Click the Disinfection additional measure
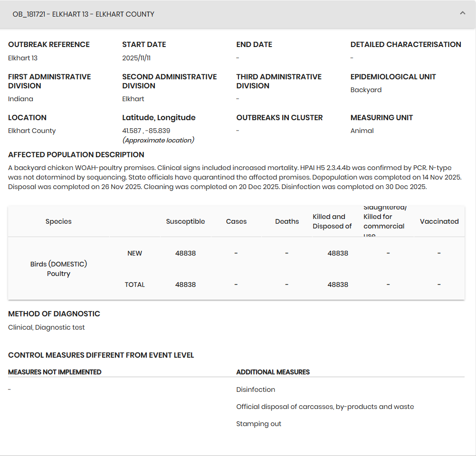Viewport: 476px width, 456px height. (x=256, y=389)
